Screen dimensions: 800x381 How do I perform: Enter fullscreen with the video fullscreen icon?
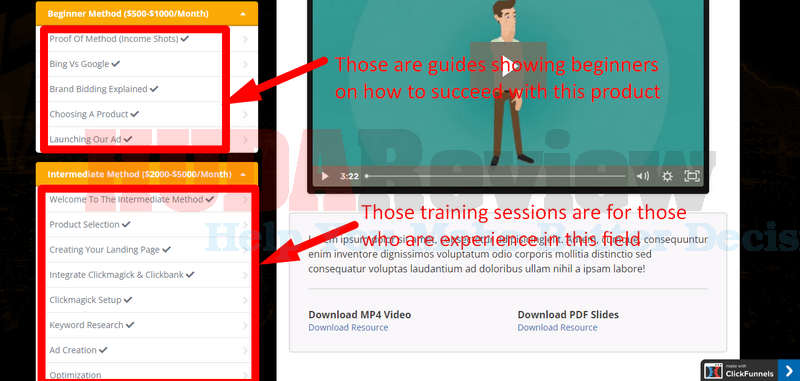point(691,176)
